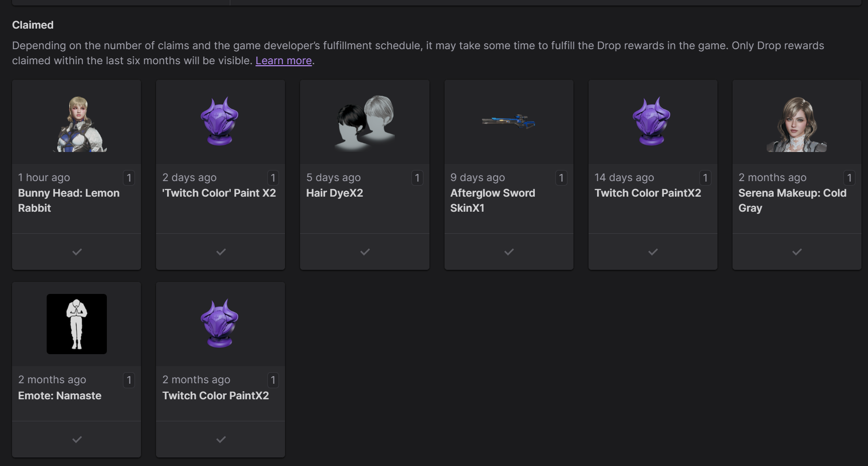Screen dimensions: 868x466
Task: Click the '14 days ago' timestamp
Action: [x=624, y=178]
